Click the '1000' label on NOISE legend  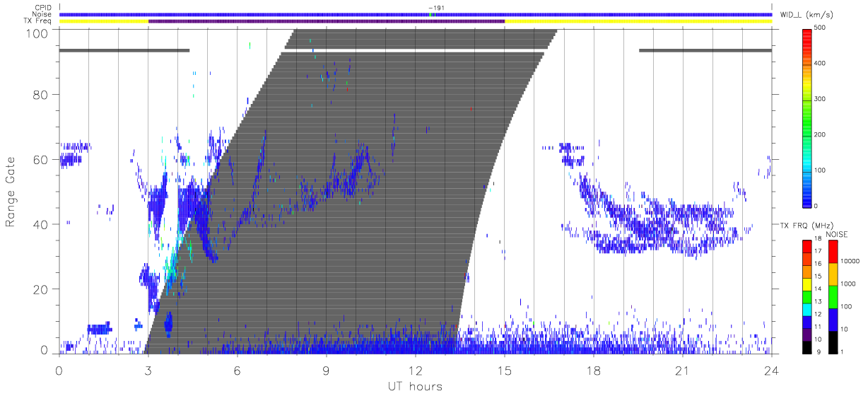point(847,284)
